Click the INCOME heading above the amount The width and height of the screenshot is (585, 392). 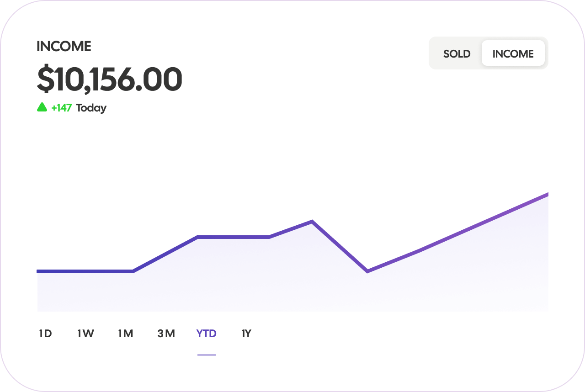(x=64, y=46)
